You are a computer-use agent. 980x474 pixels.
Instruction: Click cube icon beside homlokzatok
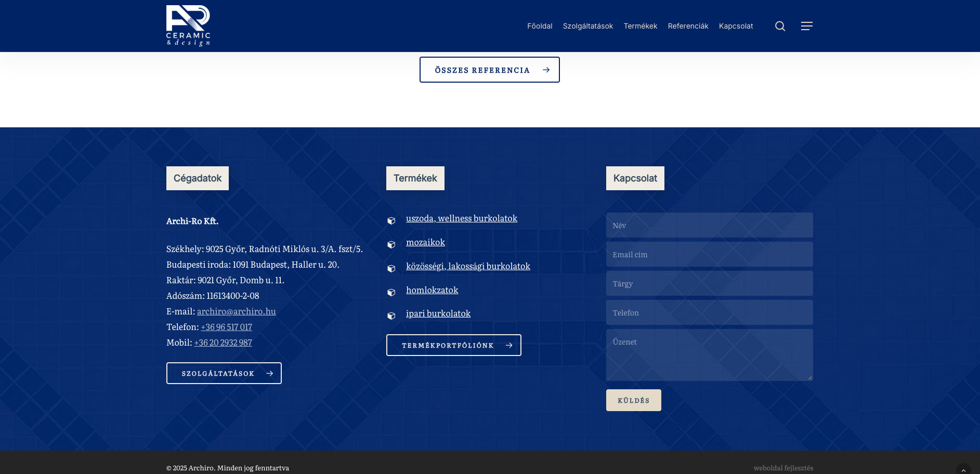coord(391,293)
